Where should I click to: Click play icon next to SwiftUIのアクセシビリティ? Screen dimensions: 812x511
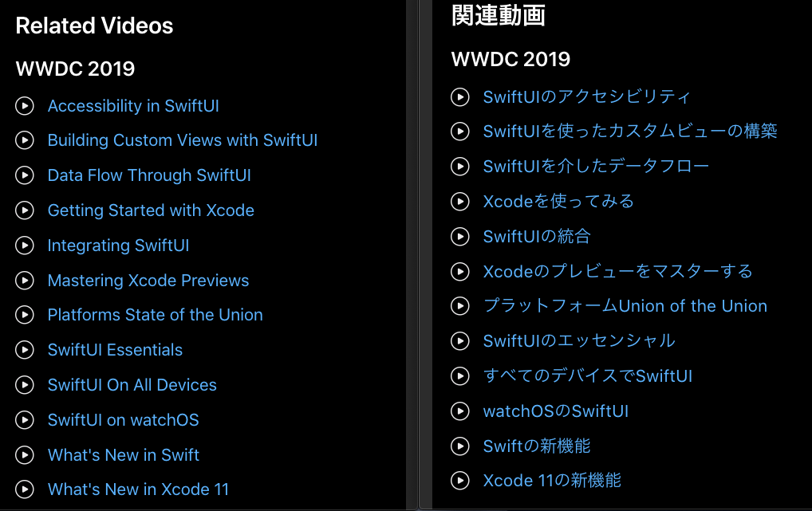click(460, 96)
